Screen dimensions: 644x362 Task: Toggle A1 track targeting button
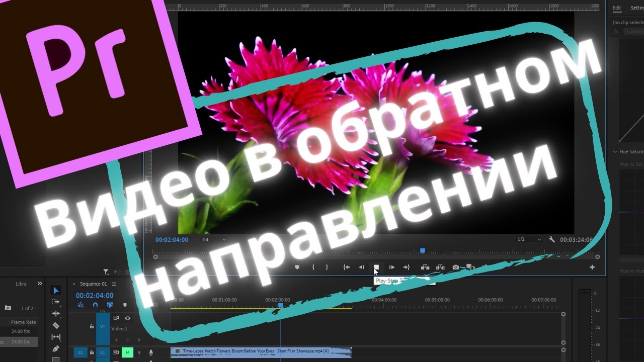[103, 353]
